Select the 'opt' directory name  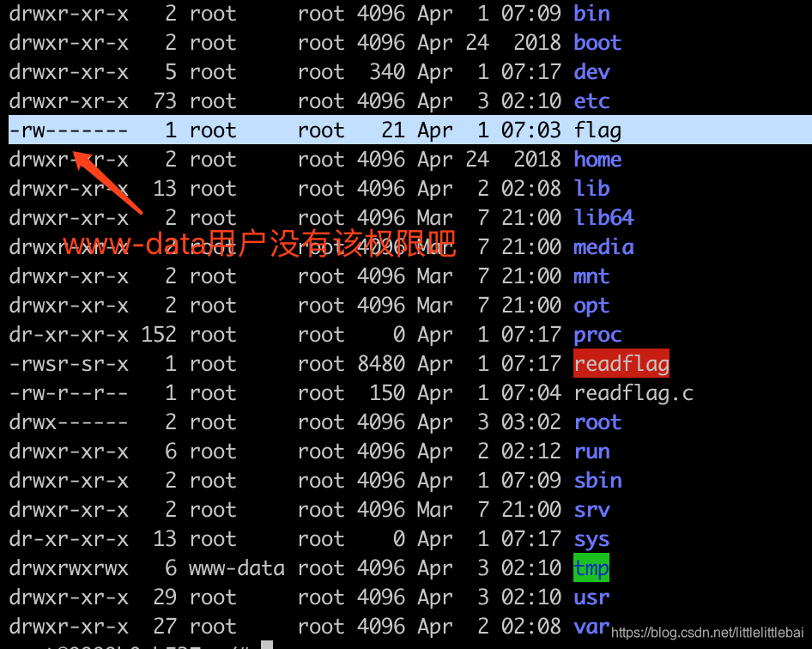[591, 306]
